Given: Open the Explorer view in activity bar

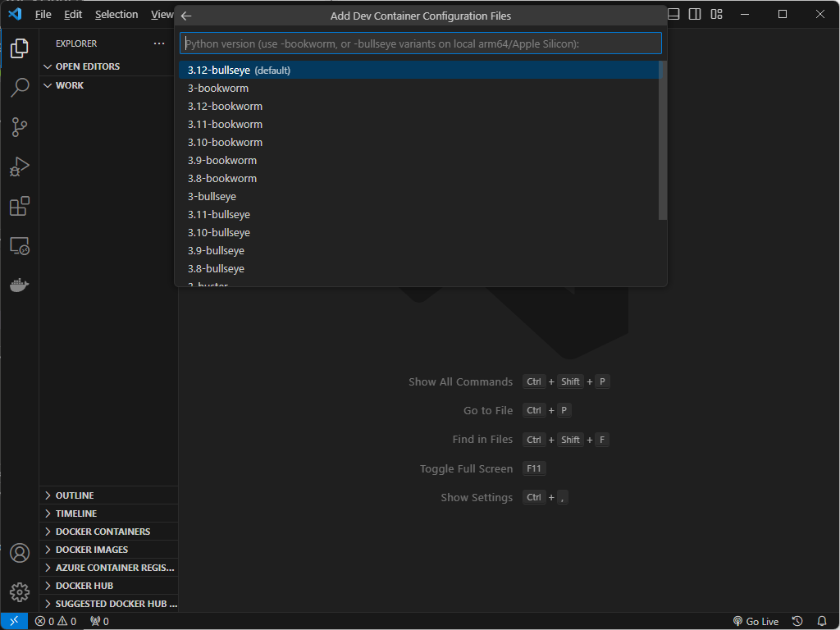Looking at the screenshot, I should pos(20,48).
